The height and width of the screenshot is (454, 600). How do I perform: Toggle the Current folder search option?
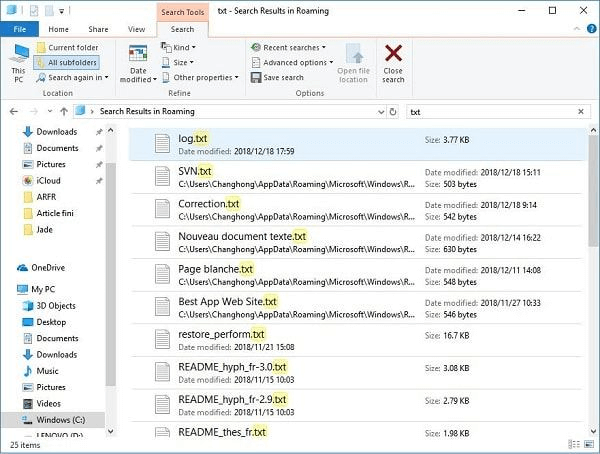[66, 47]
